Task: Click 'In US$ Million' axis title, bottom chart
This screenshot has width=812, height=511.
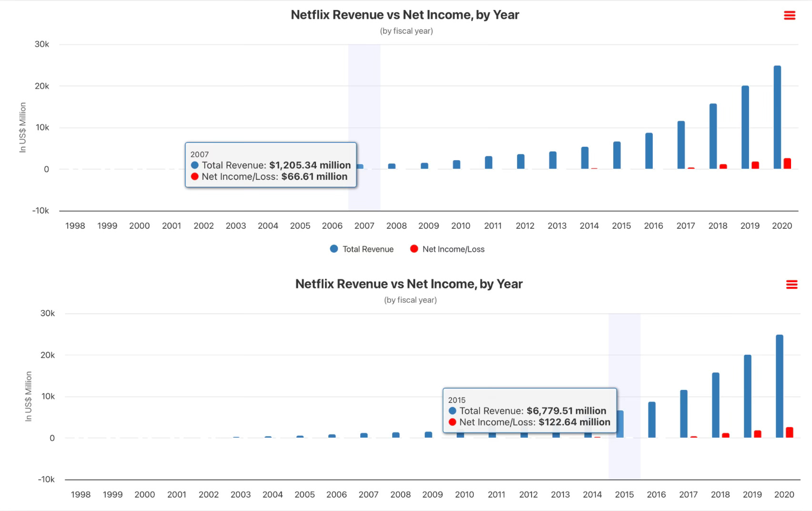Action: (x=28, y=396)
